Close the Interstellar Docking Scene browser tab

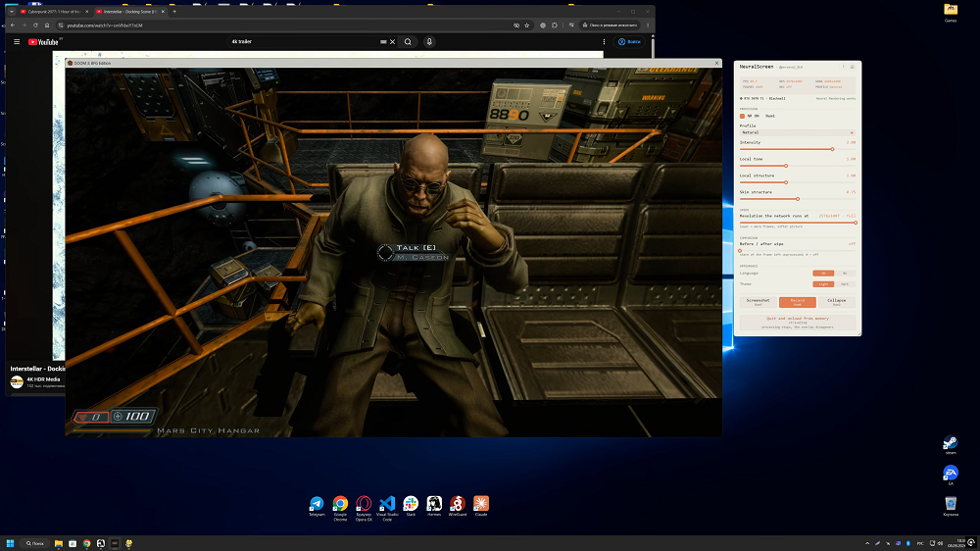click(x=163, y=11)
